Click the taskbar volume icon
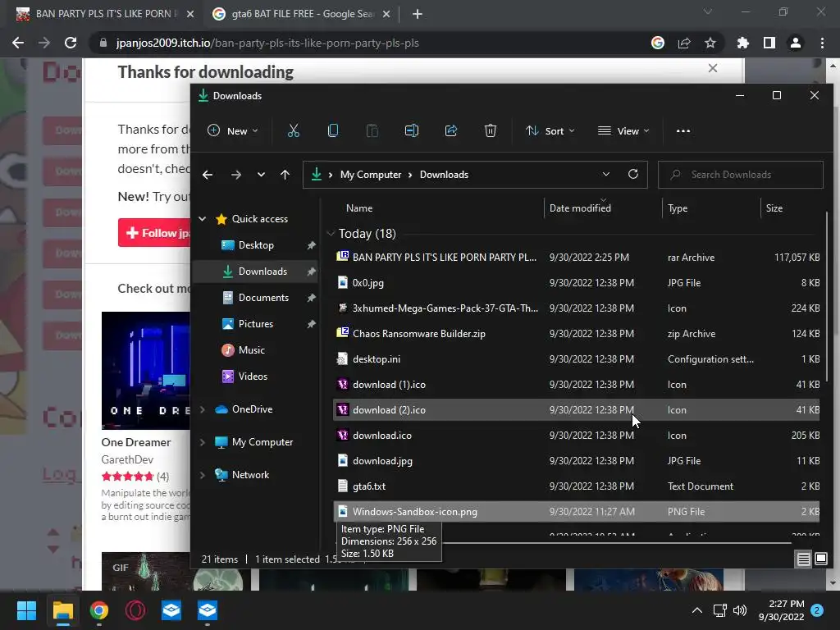 [x=740, y=610]
